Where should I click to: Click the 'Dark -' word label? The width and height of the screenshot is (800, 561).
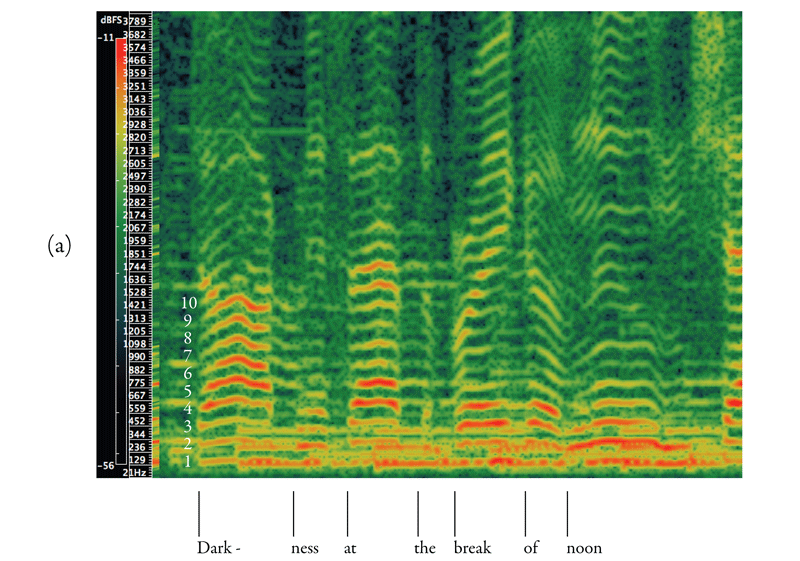[x=218, y=548]
